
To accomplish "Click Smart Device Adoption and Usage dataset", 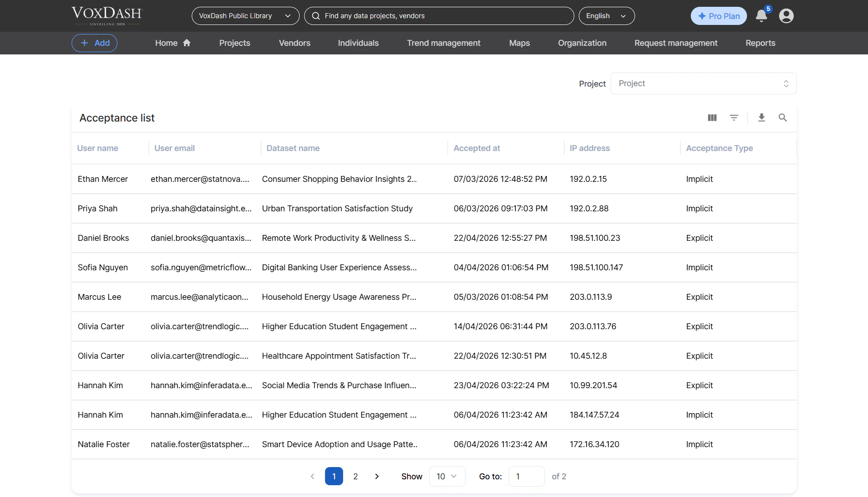I will point(339,444).
